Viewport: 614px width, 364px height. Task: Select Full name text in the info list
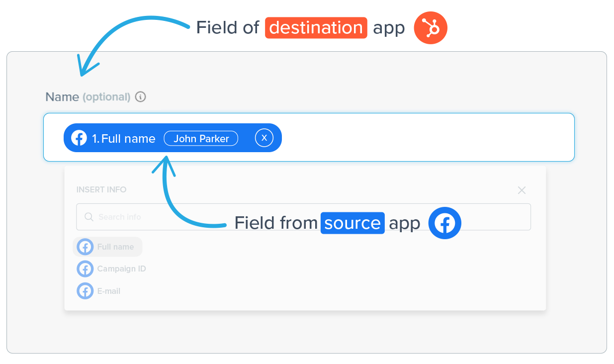point(115,247)
